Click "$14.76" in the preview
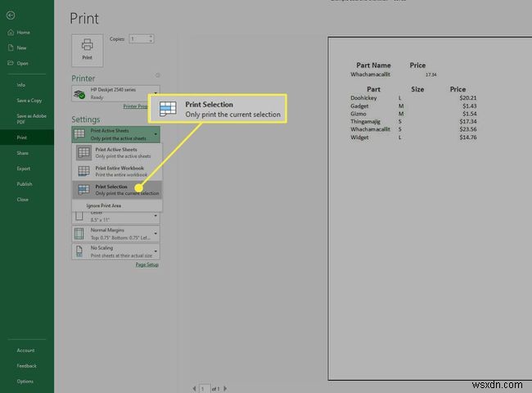The width and height of the screenshot is (532, 393). (468, 138)
